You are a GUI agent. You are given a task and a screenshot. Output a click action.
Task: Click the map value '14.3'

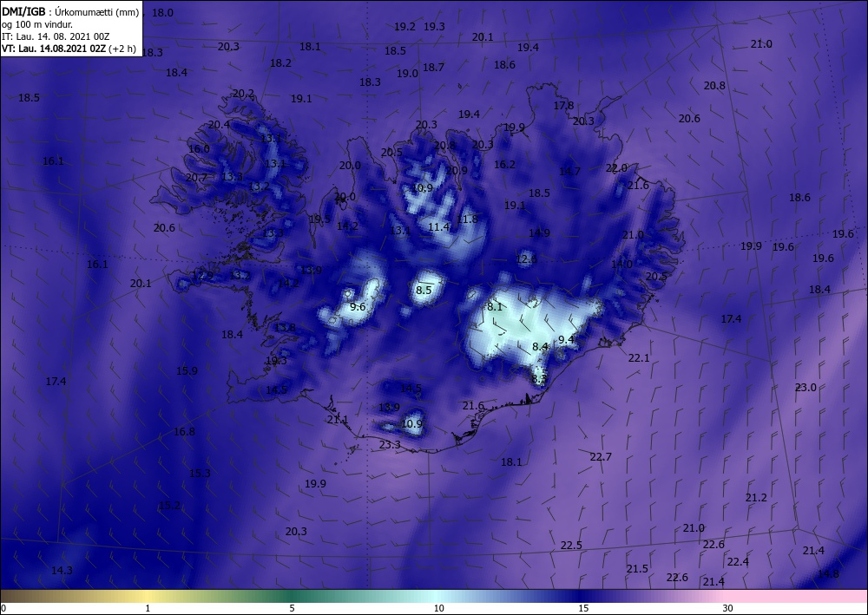pyautogui.click(x=62, y=571)
